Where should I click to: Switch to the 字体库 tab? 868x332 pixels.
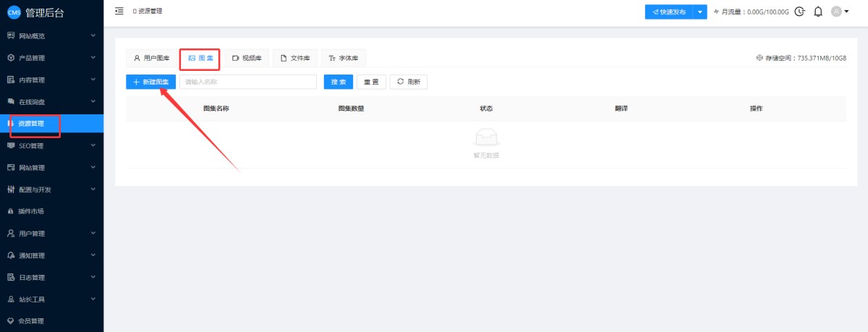coord(343,58)
